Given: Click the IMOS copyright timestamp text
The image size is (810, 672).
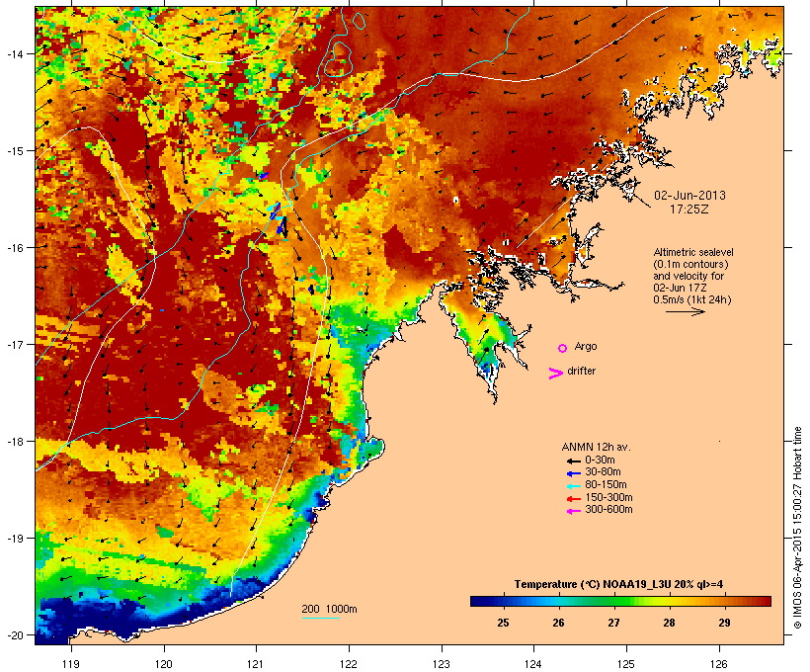Looking at the screenshot, I should [797, 528].
